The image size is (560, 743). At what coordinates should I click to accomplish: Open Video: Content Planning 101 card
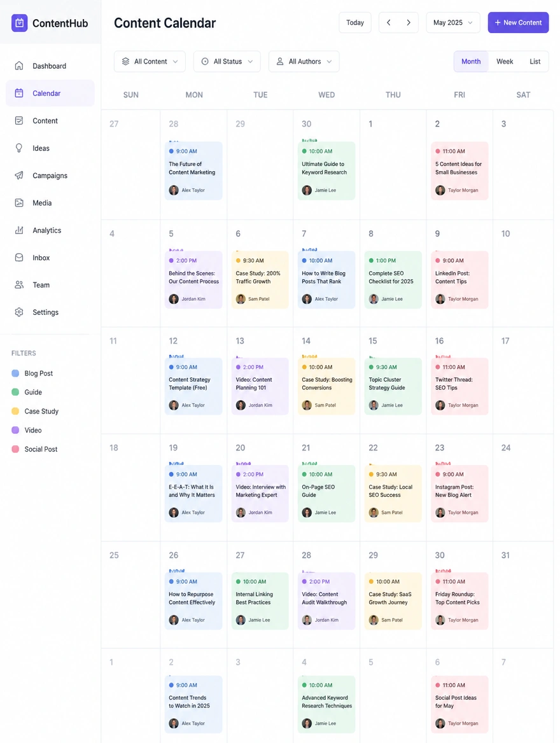(260, 386)
